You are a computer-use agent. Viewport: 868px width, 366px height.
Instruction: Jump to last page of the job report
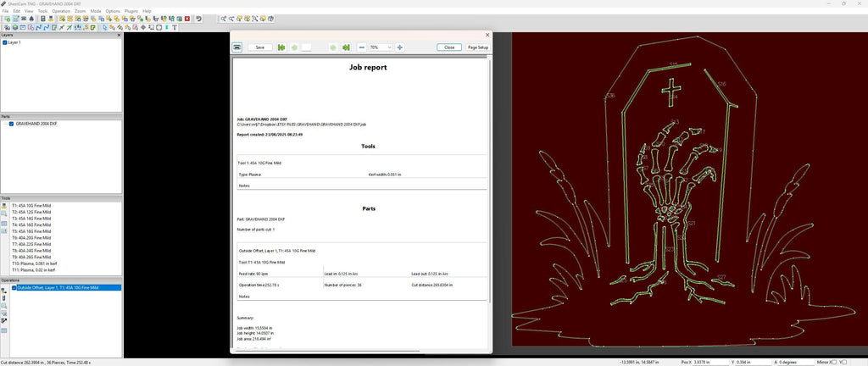(x=346, y=47)
